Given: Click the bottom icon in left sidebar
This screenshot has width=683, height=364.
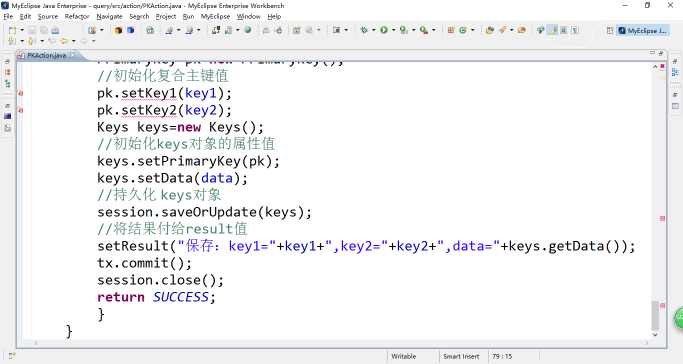Looking at the screenshot, I should tap(7, 128).
